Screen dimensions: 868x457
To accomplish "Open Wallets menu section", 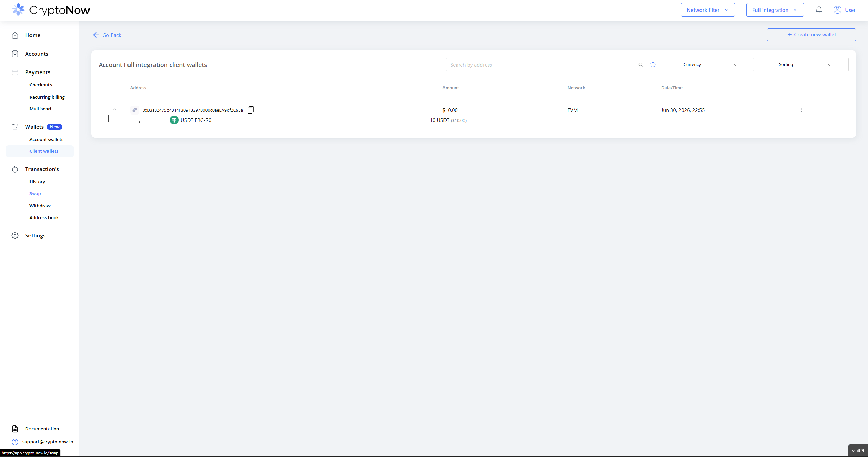I will click(35, 127).
